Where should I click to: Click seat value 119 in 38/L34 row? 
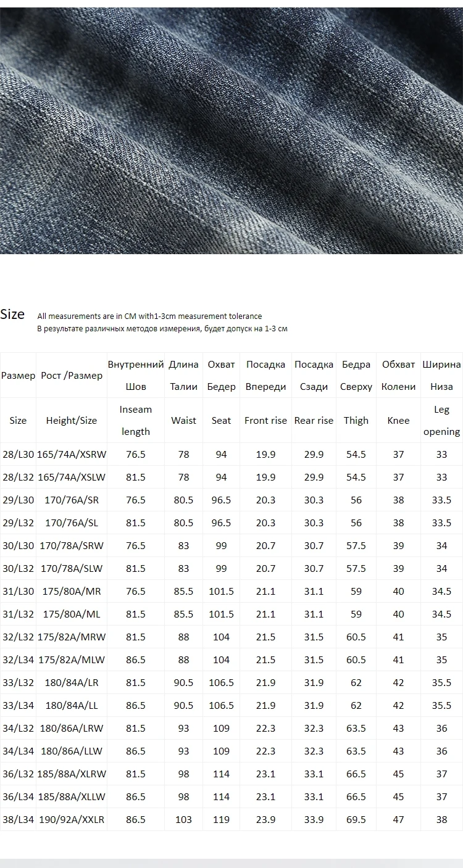[222, 819]
